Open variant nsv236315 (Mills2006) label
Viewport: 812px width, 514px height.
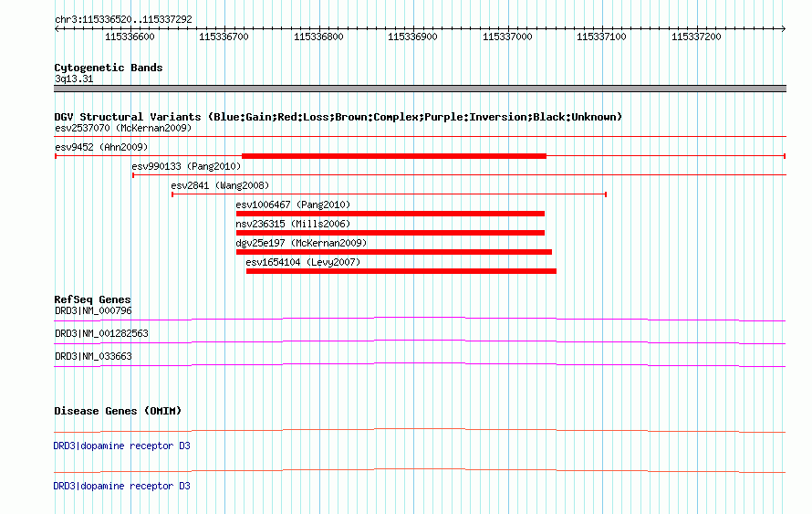[x=293, y=224]
